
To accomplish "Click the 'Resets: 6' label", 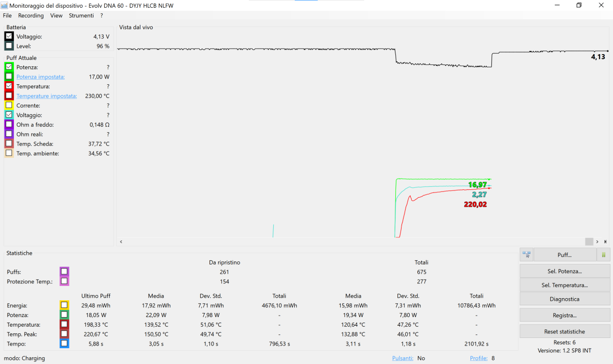I will 564,343.
